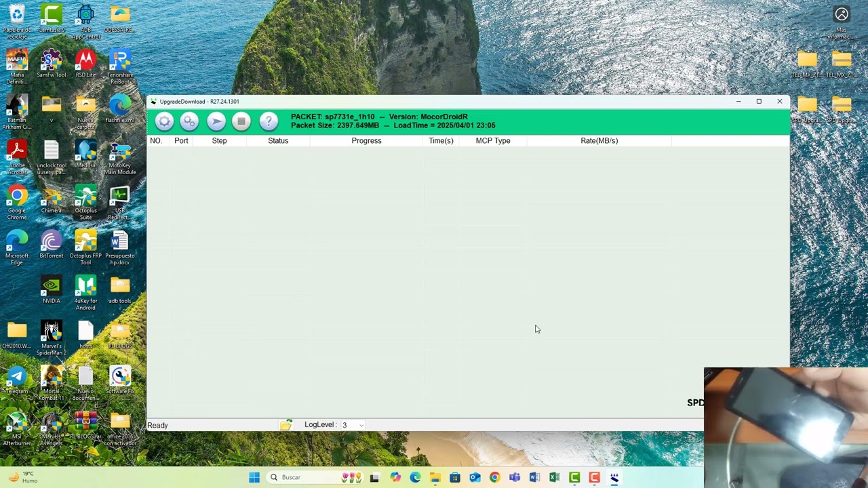The height and width of the screenshot is (488, 868).
Task: Open the Settings gears toolbar icon
Action: pyautogui.click(x=189, y=121)
